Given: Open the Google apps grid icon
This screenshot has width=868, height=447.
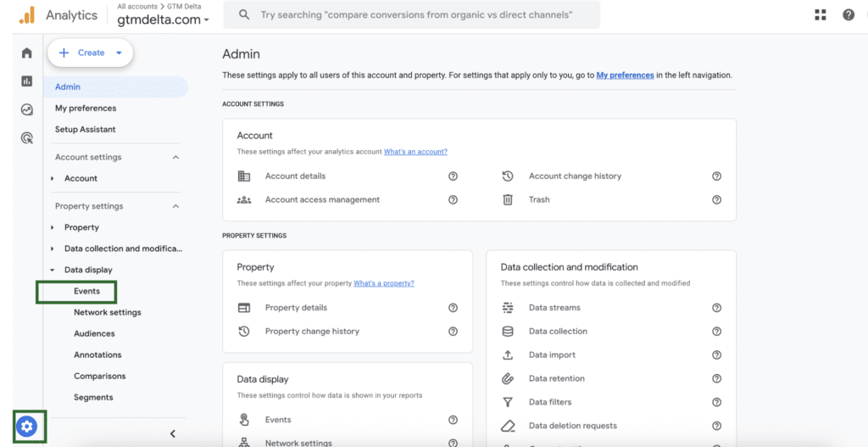Looking at the screenshot, I should pos(820,14).
